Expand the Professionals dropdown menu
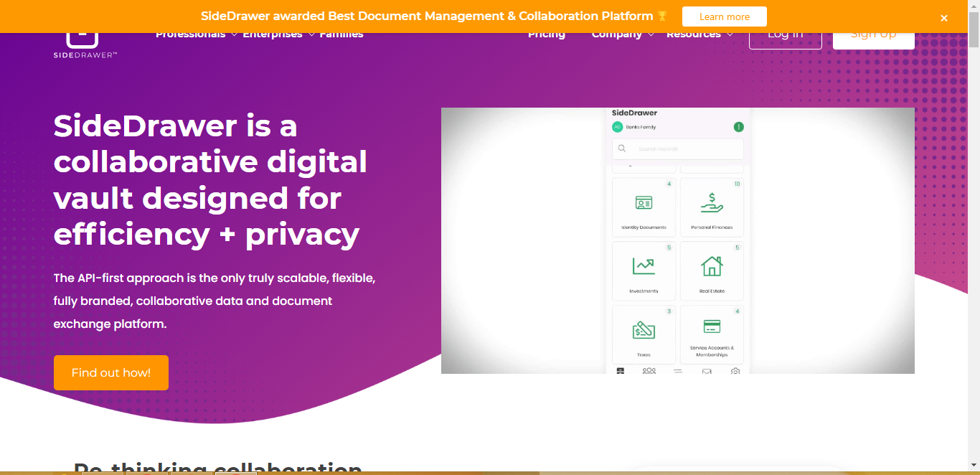980x475 pixels. point(191,33)
